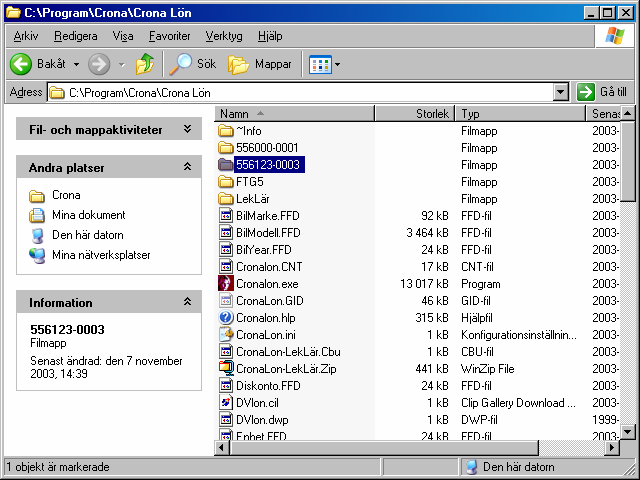
Task: Select the LekLär folder icon
Action: pyautogui.click(x=226, y=199)
